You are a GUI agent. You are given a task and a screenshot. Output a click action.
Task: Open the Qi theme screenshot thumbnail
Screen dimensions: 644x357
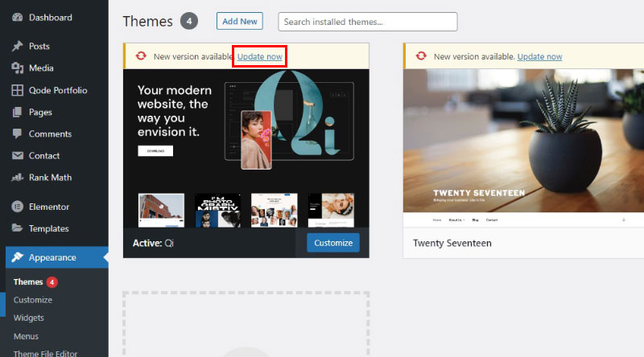click(x=246, y=149)
